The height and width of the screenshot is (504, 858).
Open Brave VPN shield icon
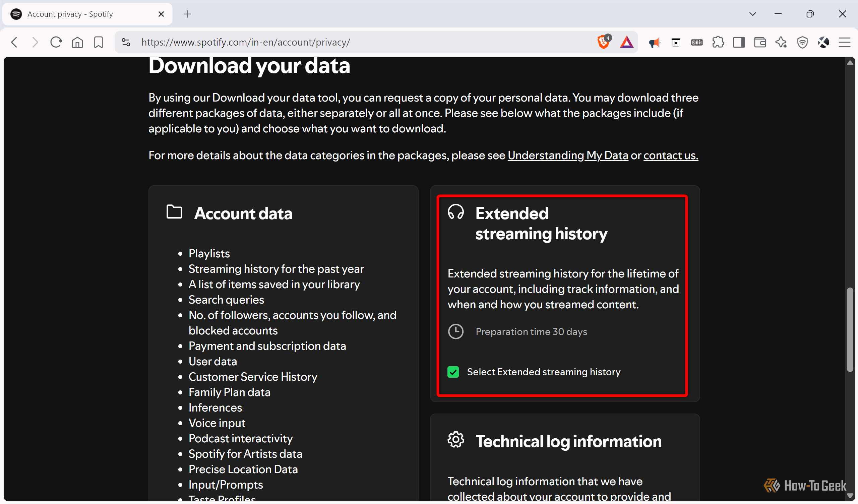pyautogui.click(x=802, y=42)
